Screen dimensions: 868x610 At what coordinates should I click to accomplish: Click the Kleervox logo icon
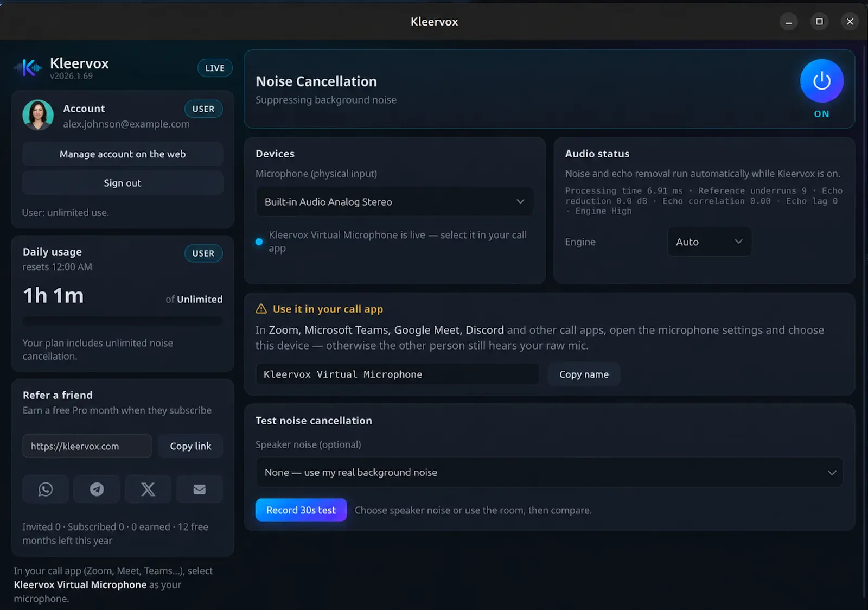point(28,68)
